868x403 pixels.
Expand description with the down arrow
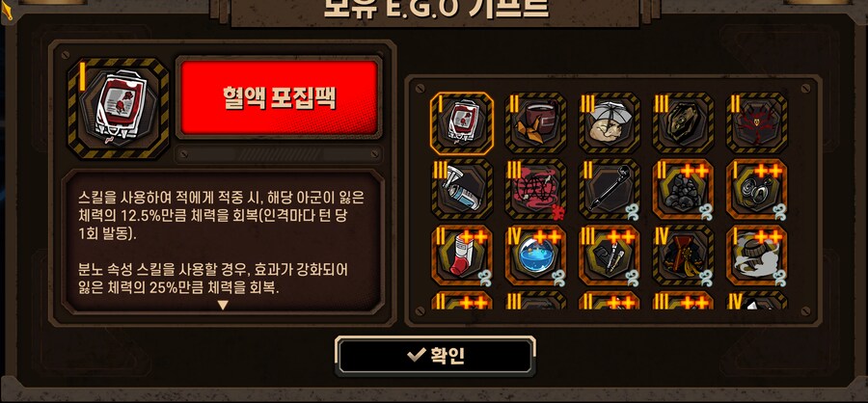pyautogui.click(x=223, y=305)
